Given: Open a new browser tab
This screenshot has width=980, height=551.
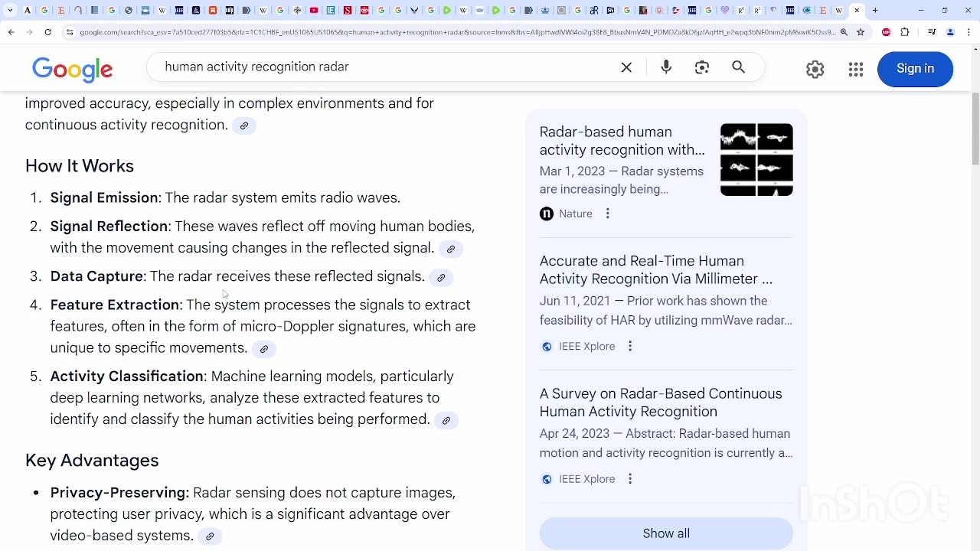Looking at the screenshot, I should point(875,11).
